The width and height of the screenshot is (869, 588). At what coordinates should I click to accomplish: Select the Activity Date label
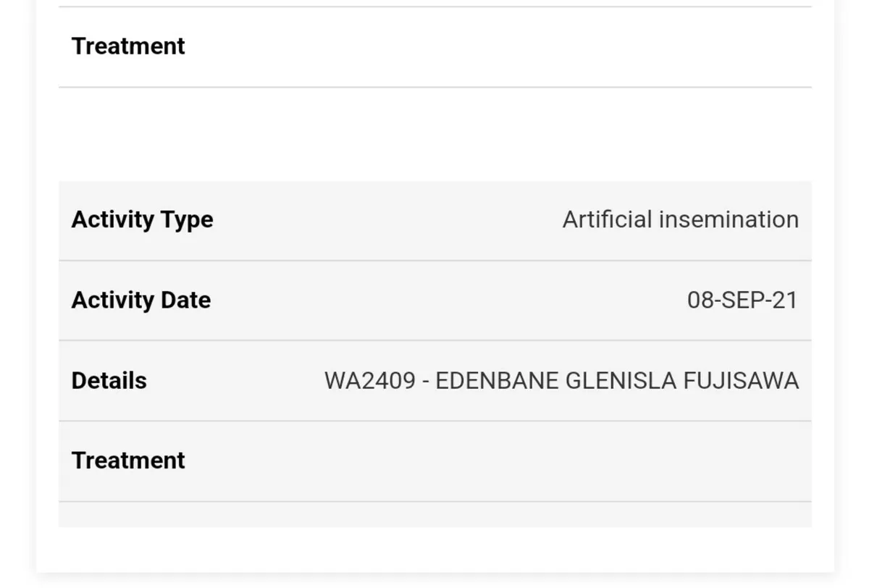point(141,300)
